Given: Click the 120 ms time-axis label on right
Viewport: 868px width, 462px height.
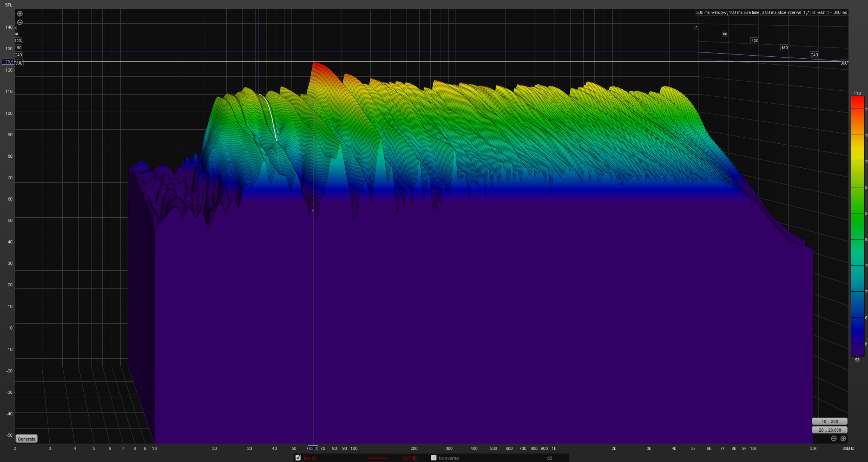Looking at the screenshot, I should click(754, 41).
